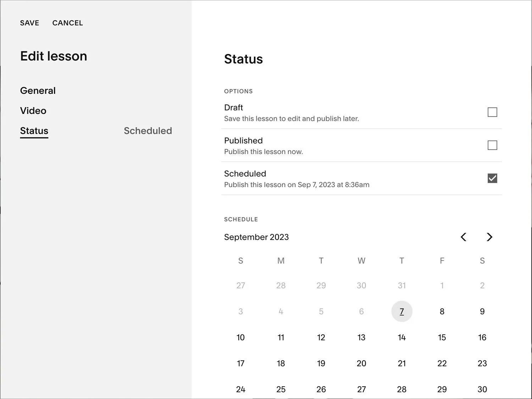Screen dimensions: 532x399
Task: Click the Scheduled status label in sidebar
Action: [148, 131]
